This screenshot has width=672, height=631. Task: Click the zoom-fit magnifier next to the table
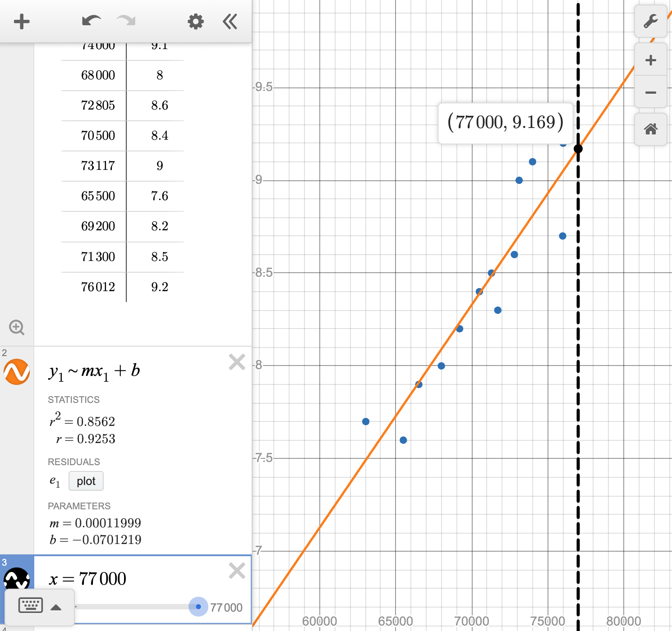17,328
